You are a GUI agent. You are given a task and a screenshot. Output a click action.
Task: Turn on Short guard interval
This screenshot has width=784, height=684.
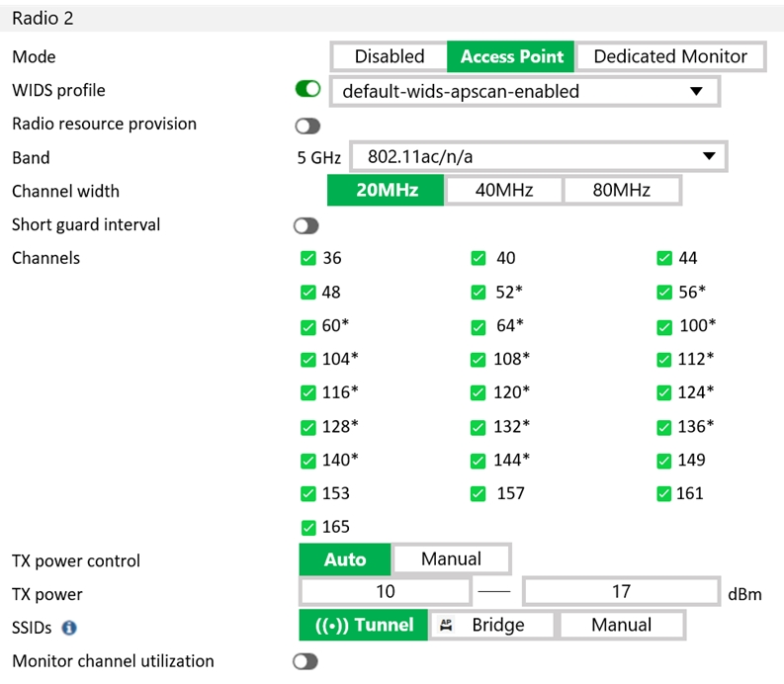point(306,226)
